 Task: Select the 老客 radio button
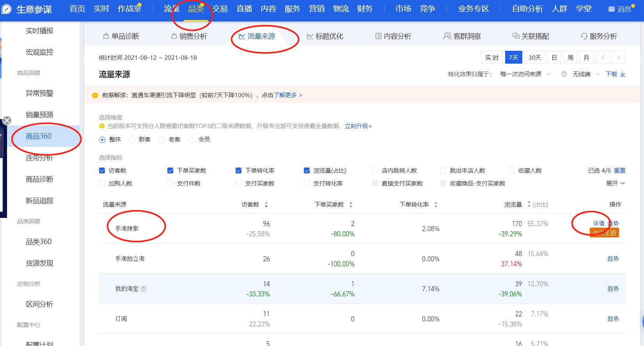coord(161,139)
